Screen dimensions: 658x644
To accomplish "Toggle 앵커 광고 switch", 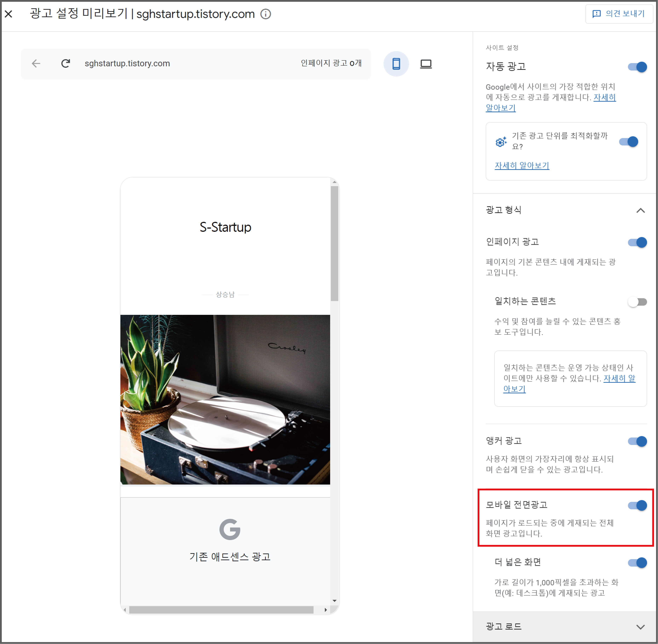I will pos(637,441).
